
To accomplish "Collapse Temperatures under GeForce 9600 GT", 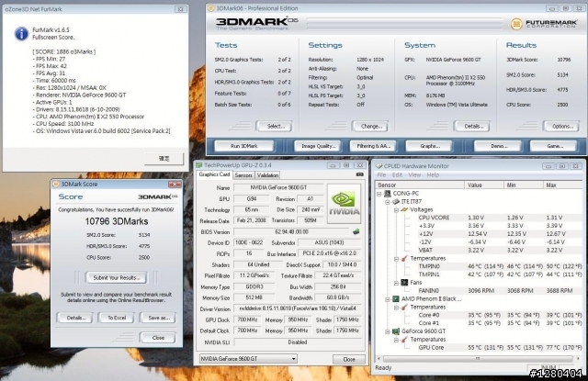I will [x=396, y=340].
